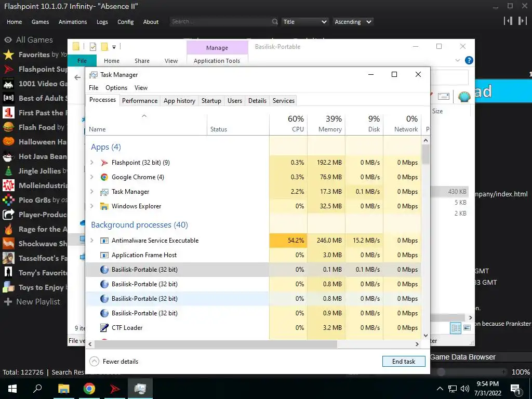Click the Jingle Jollies tree icon

[x=8, y=171]
